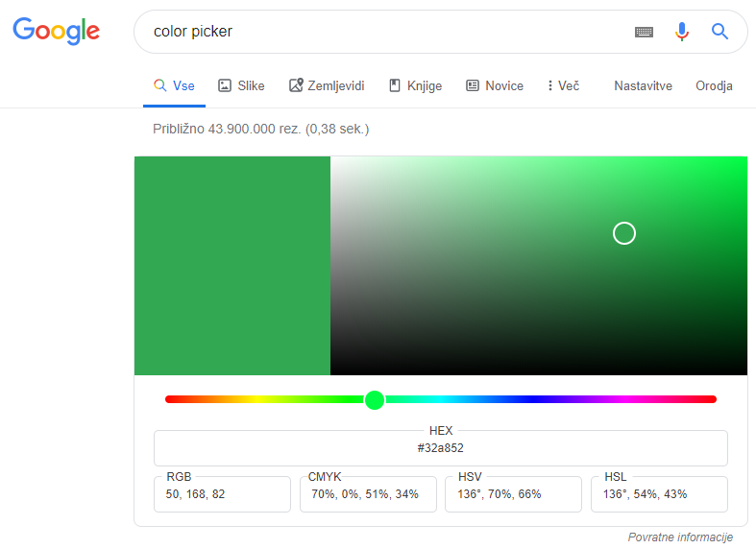Click the Google logo

(x=57, y=31)
